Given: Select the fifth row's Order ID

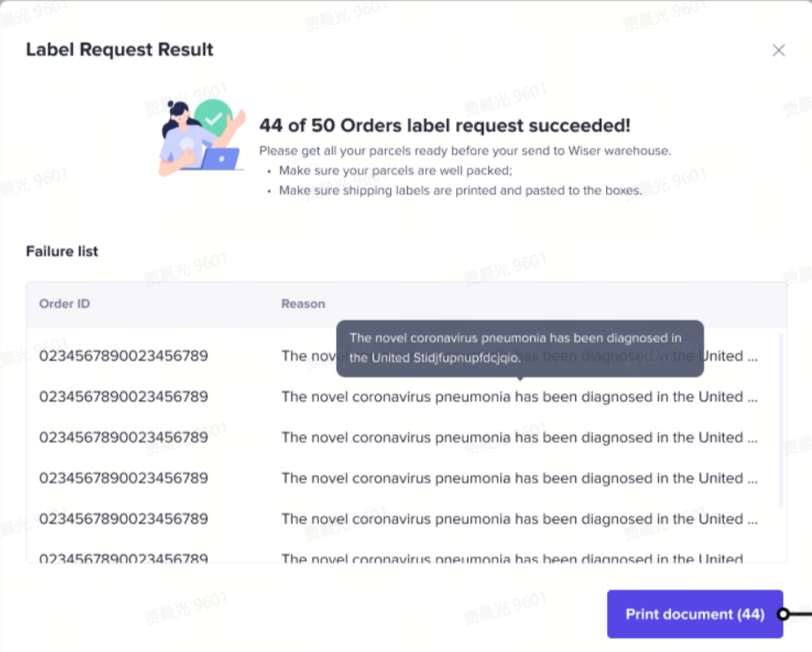Looking at the screenshot, I should click(x=123, y=518).
